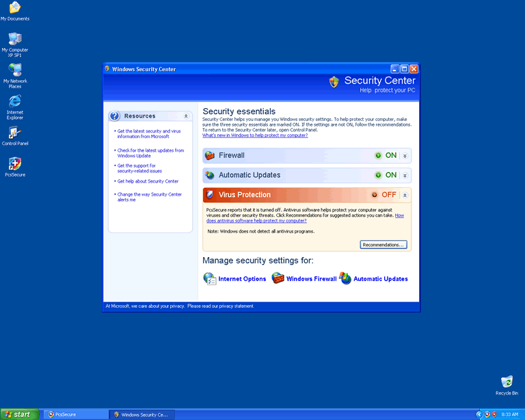
Task: Open the My Computer desktop icon
Action: coord(14,39)
